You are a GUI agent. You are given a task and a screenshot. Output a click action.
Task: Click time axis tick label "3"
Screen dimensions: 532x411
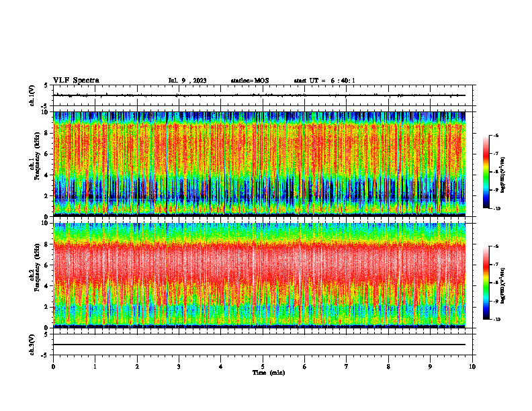click(179, 367)
